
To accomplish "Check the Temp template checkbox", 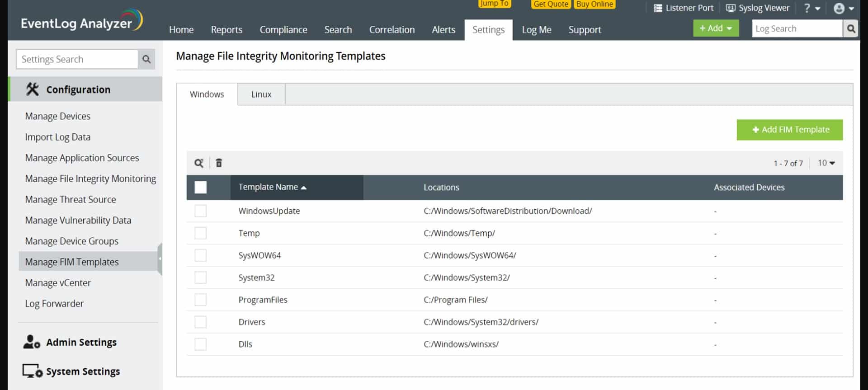I will [x=201, y=233].
